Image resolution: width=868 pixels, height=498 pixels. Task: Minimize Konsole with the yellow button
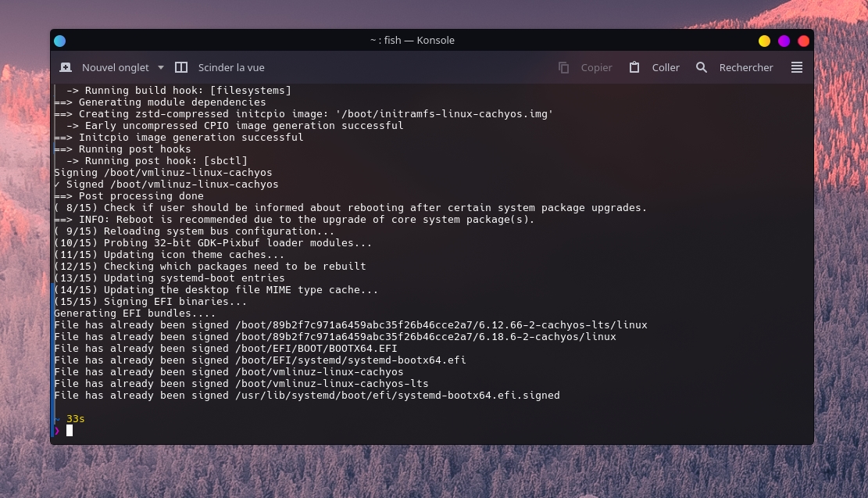(x=764, y=41)
